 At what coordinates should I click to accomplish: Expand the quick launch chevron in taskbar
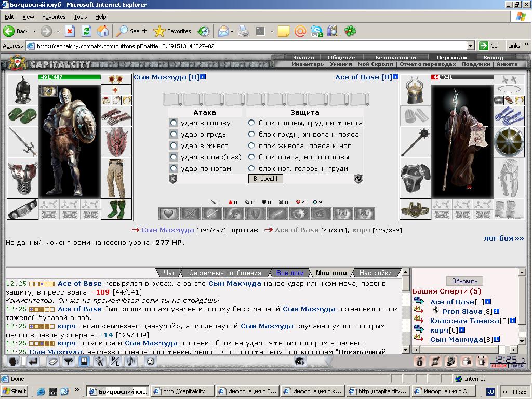click(77, 390)
